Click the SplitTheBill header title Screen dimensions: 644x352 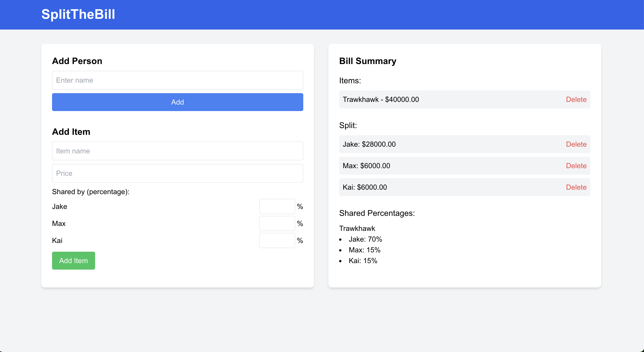(x=78, y=14)
